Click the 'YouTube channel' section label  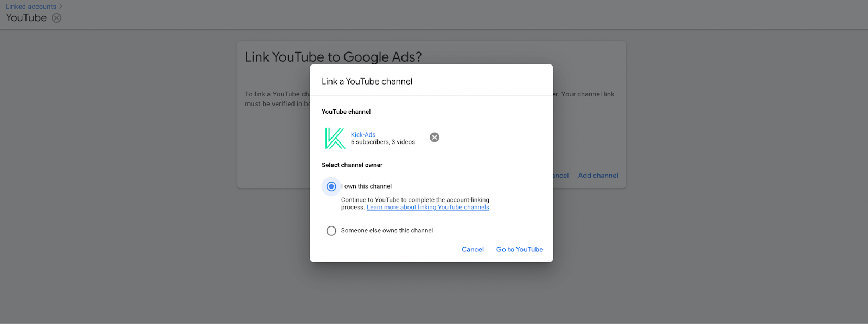tap(346, 112)
